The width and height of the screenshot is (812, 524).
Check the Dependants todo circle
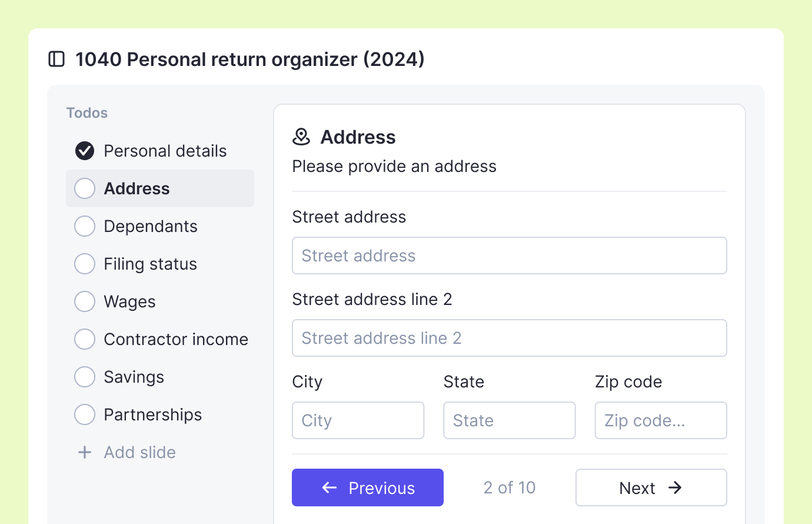point(85,226)
